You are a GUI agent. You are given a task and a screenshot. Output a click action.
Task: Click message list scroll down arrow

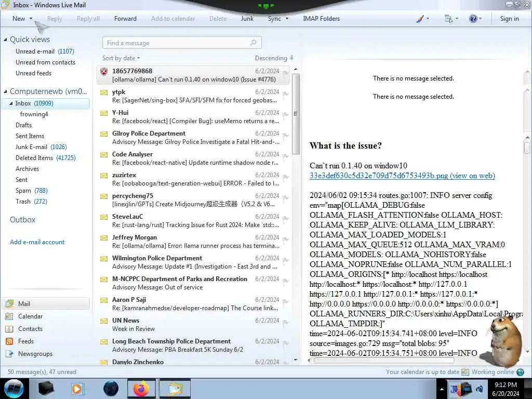click(296, 360)
